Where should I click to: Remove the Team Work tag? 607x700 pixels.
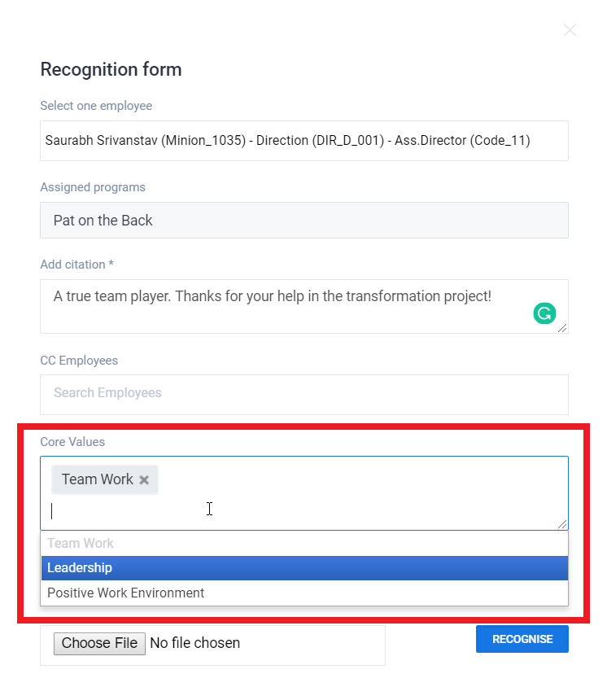coord(144,480)
